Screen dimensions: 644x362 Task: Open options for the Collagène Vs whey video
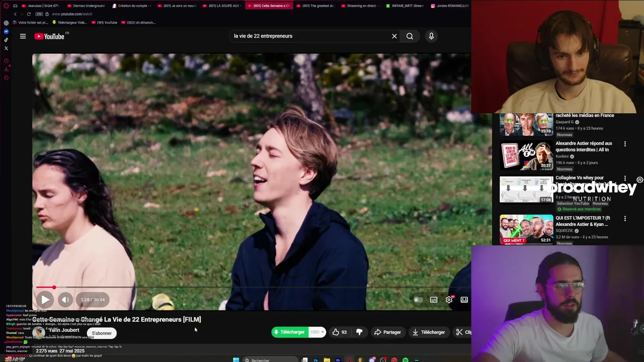[x=625, y=178]
